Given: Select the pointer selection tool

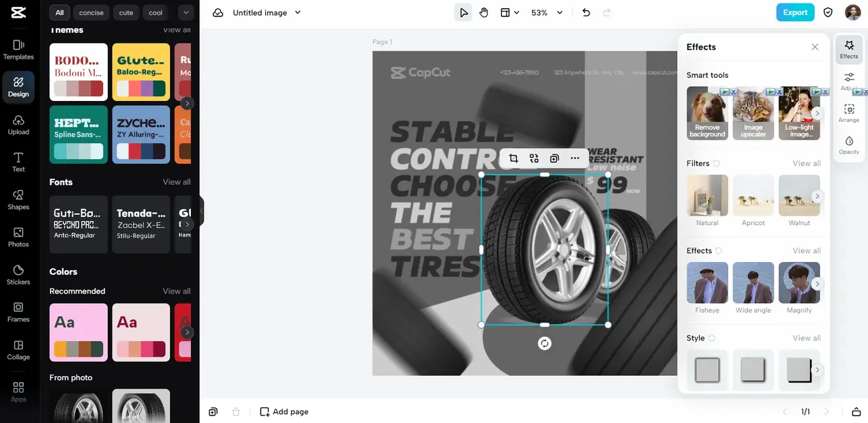Looking at the screenshot, I should click(464, 12).
